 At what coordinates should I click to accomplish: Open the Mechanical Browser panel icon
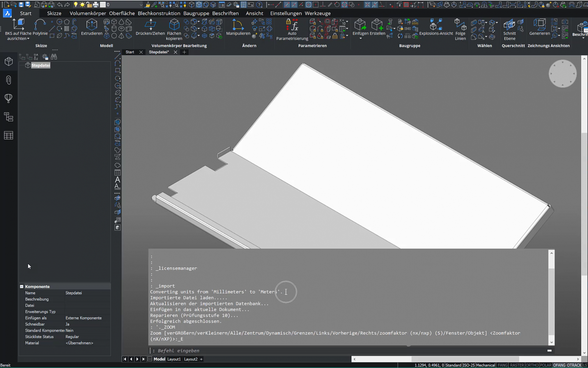click(x=9, y=61)
